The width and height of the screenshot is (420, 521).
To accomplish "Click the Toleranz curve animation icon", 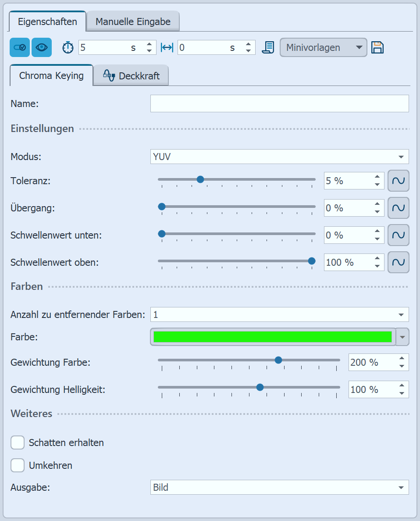I will coord(398,181).
